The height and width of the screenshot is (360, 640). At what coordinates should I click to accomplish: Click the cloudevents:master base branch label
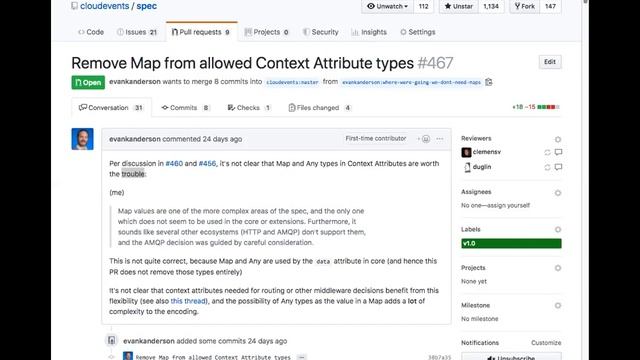coord(292,82)
